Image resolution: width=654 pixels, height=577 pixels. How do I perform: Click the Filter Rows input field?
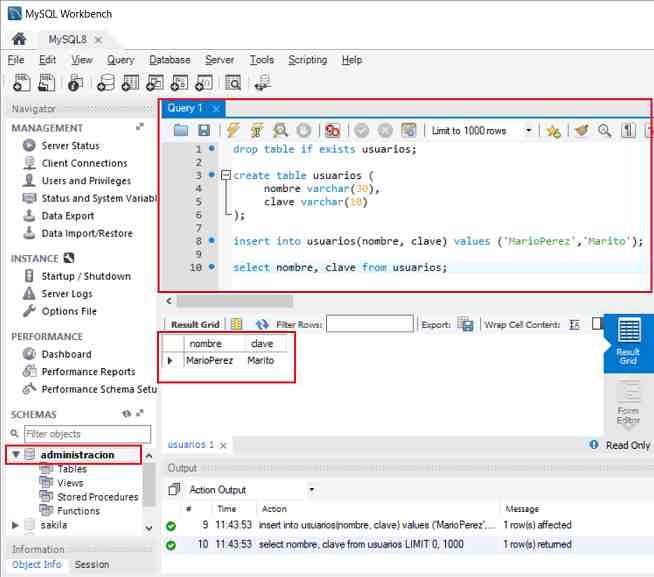click(369, 324)
